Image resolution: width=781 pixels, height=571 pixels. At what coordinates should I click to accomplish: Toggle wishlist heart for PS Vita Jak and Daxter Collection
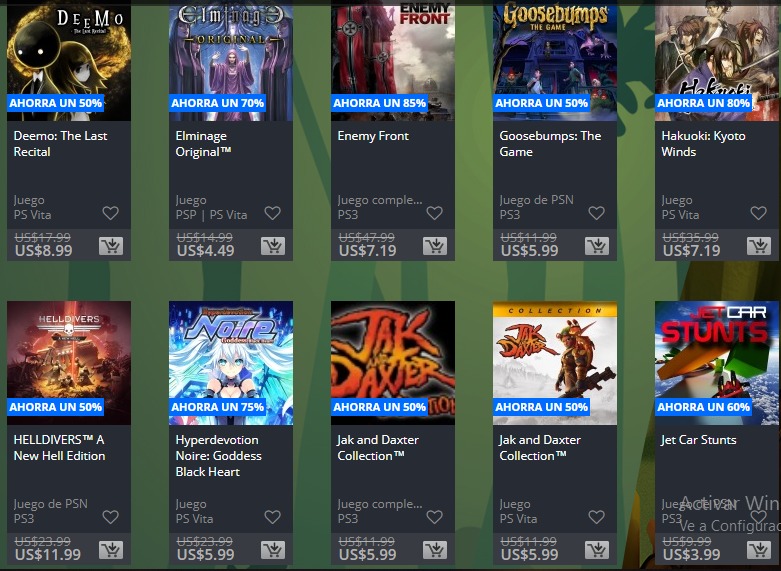coord(596,517)
